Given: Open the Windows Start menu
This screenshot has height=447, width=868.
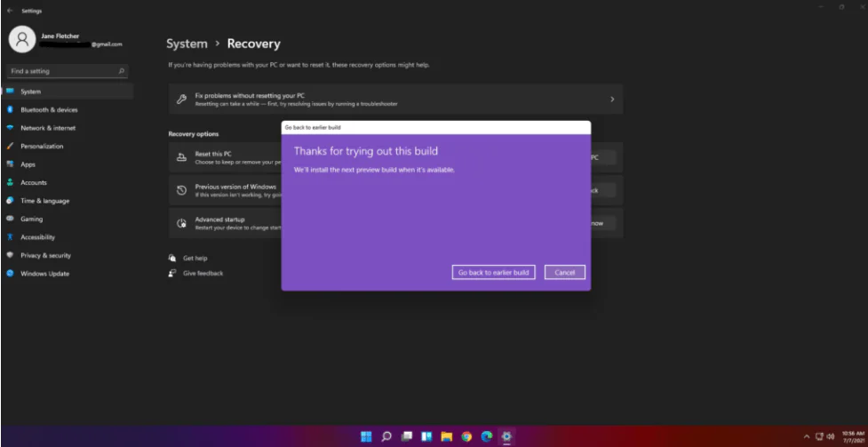Looking at the screenshot, I should [x=366, y=436].
